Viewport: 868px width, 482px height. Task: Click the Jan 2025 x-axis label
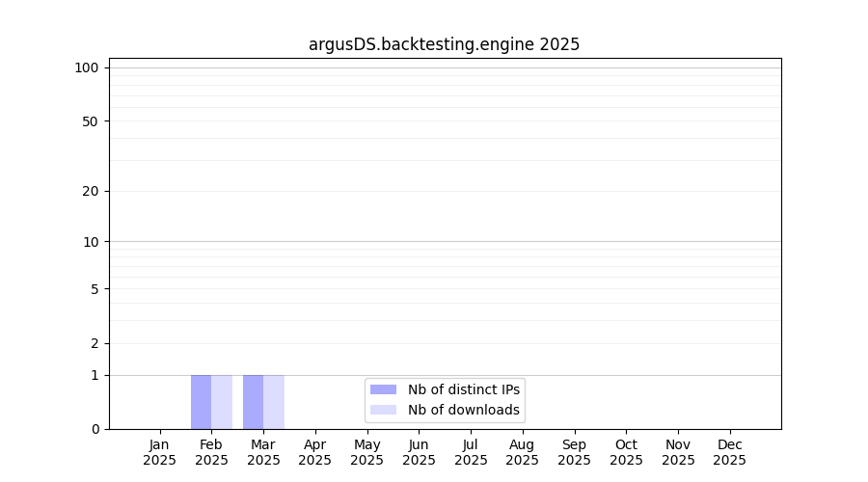pyautogui.click(x=159, y=452)
